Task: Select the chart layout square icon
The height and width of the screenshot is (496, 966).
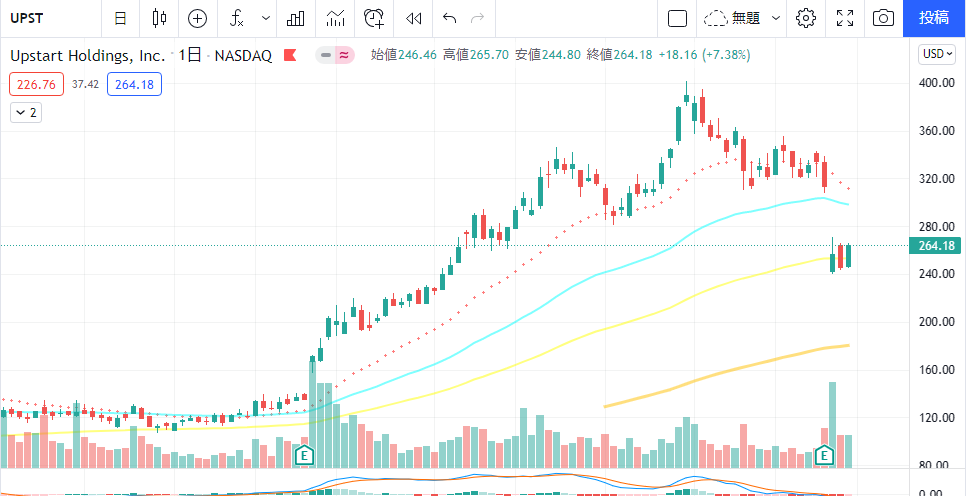Action: [x=678, y=18]
